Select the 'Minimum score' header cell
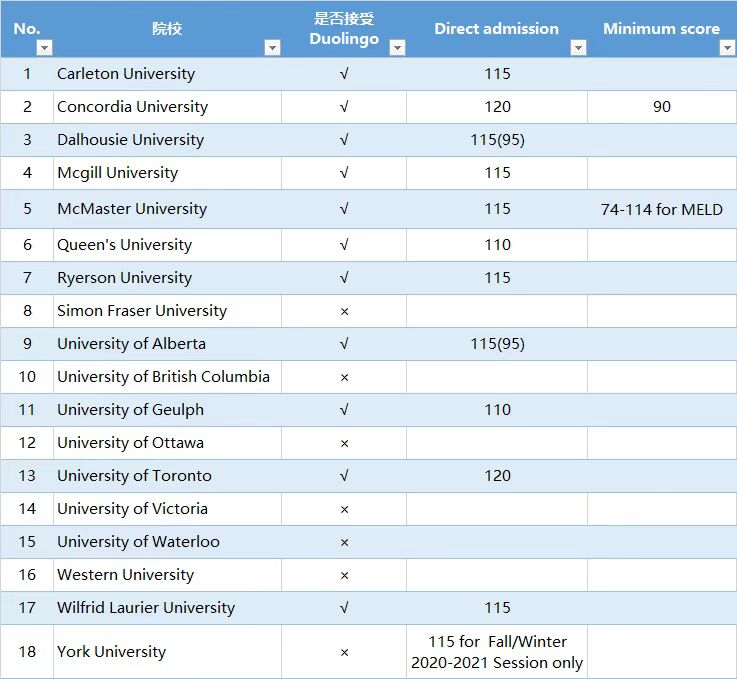Viewport: 737px width, 679px height. [x=662, y=29]
